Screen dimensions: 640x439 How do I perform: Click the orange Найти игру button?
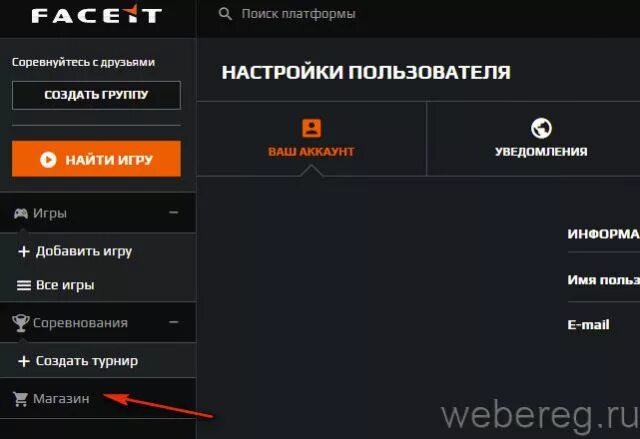pos(96,159)
